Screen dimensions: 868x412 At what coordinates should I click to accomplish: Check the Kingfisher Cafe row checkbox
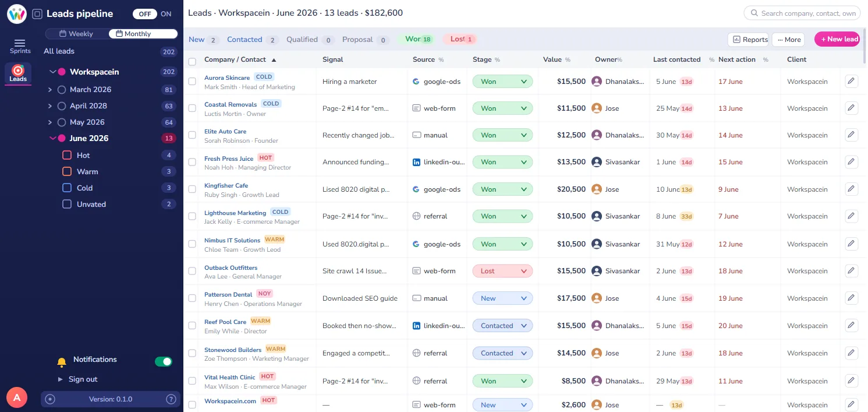(x=192, y=189)
